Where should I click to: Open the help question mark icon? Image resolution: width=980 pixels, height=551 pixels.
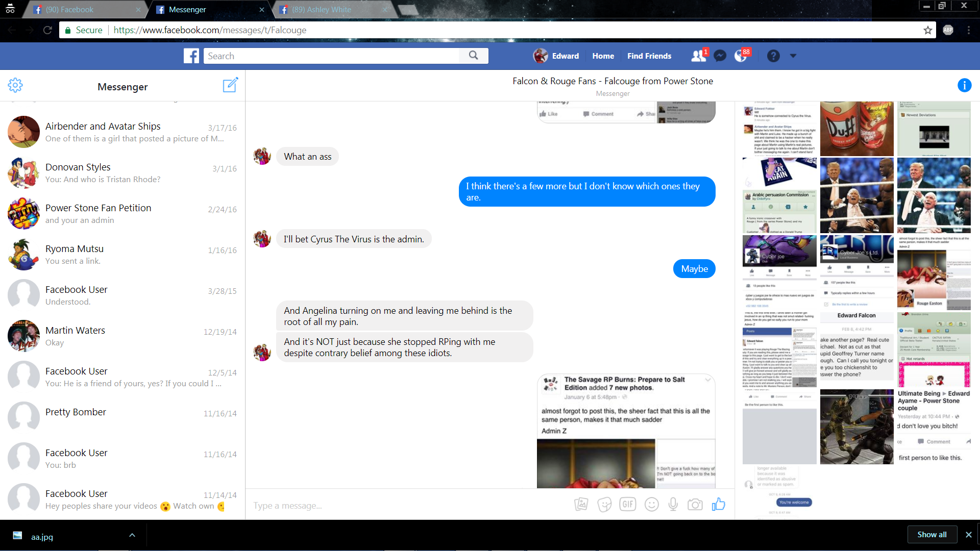pos(773,56)
